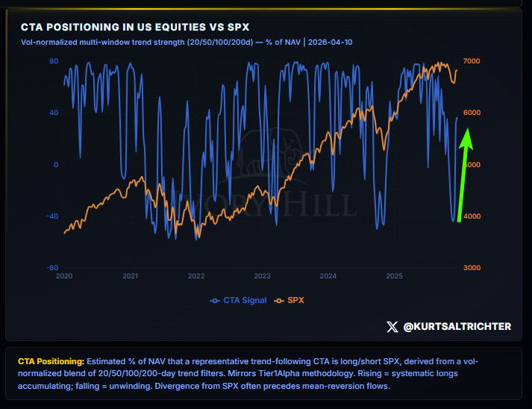Click the 2025 x-axis label
Viewport: 532px width, 409px height.
[394, 276]
